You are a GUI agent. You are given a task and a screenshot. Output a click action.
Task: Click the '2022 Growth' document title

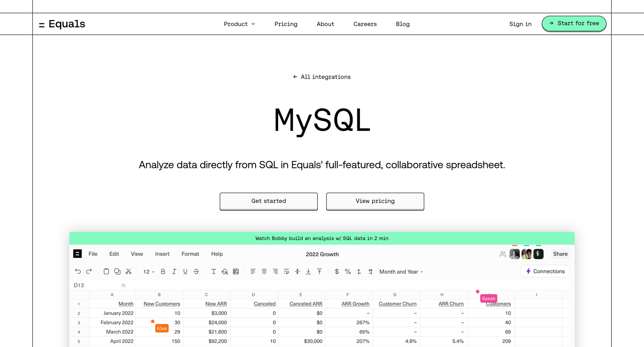322,254
